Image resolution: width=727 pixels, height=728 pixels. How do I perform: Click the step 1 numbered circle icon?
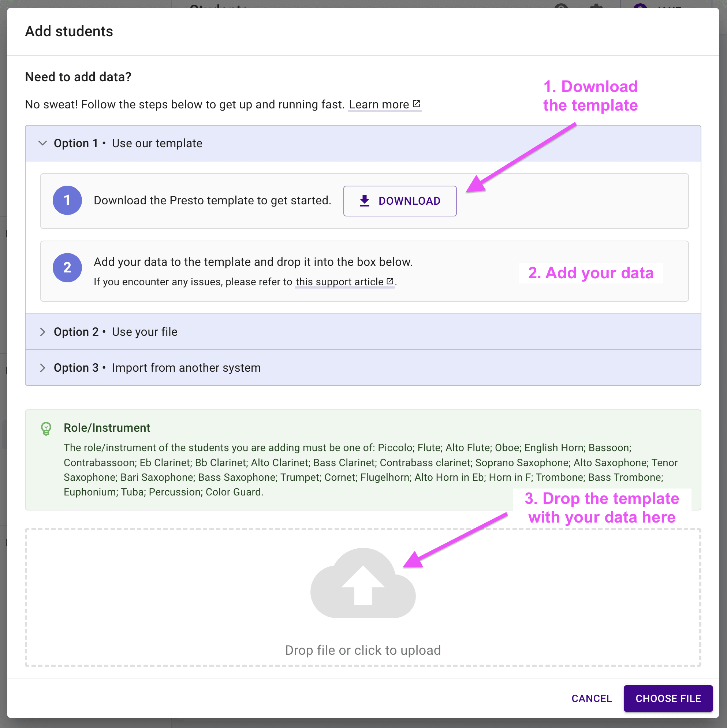coord(67,200)
